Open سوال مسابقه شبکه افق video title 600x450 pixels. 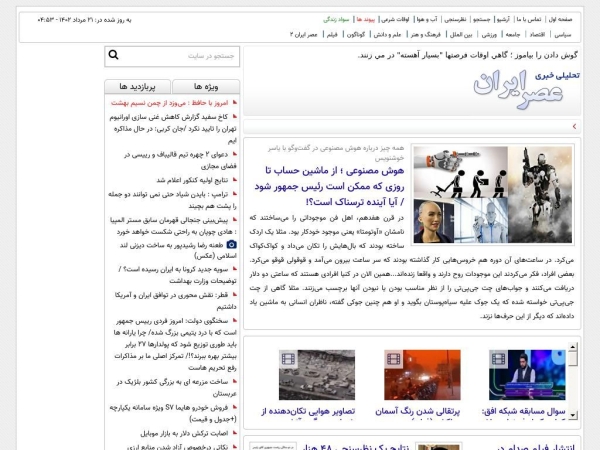[523, 411]
